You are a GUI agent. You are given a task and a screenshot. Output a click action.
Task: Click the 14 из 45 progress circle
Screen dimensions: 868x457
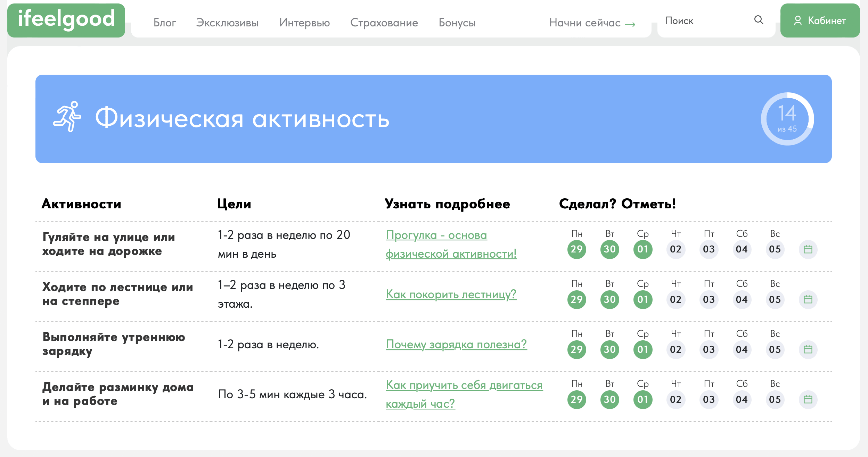tap(788, 118)
